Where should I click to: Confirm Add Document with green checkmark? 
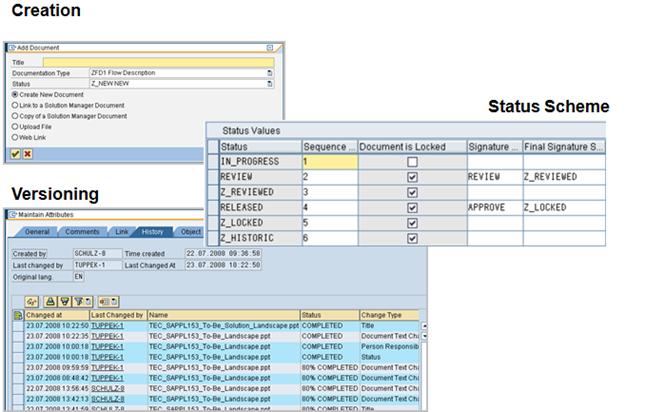(16, 154)
